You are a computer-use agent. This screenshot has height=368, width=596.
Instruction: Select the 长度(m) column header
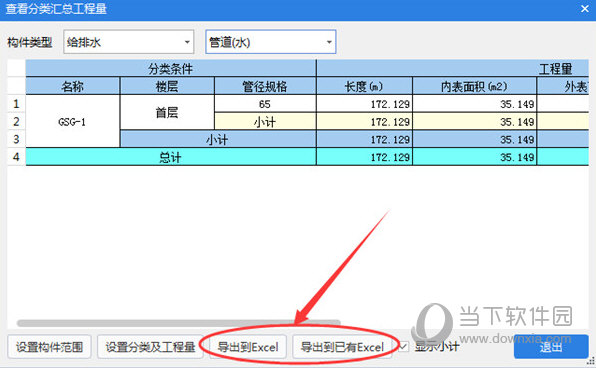pos(364,86)
